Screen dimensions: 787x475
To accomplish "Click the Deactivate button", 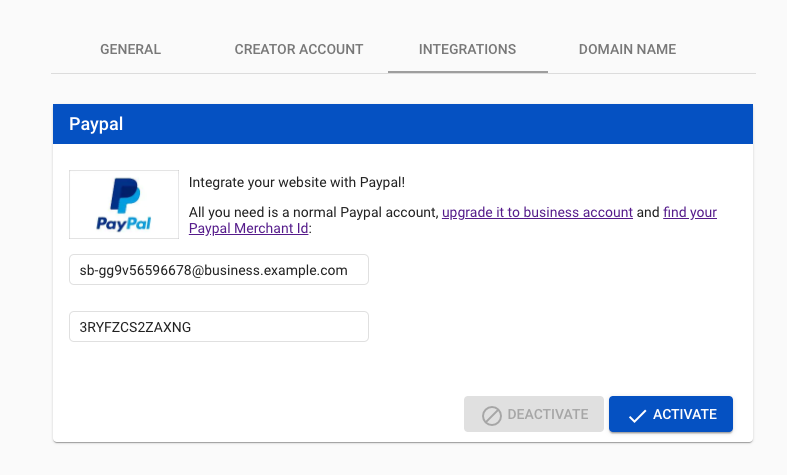I will (x=534, y=414).
